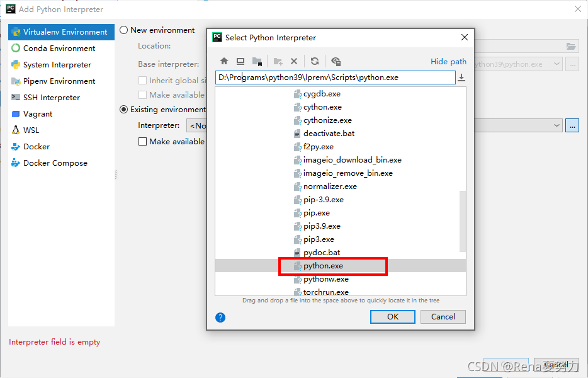Select pydoc.bat file
This screenshot has height=378, width=588.
(x=322, y=253)
